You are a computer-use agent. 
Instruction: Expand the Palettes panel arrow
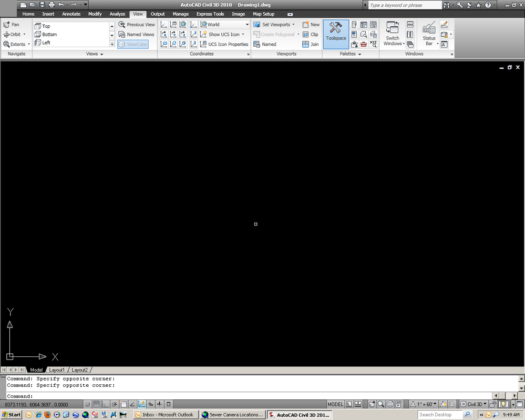tap(359, 54)
